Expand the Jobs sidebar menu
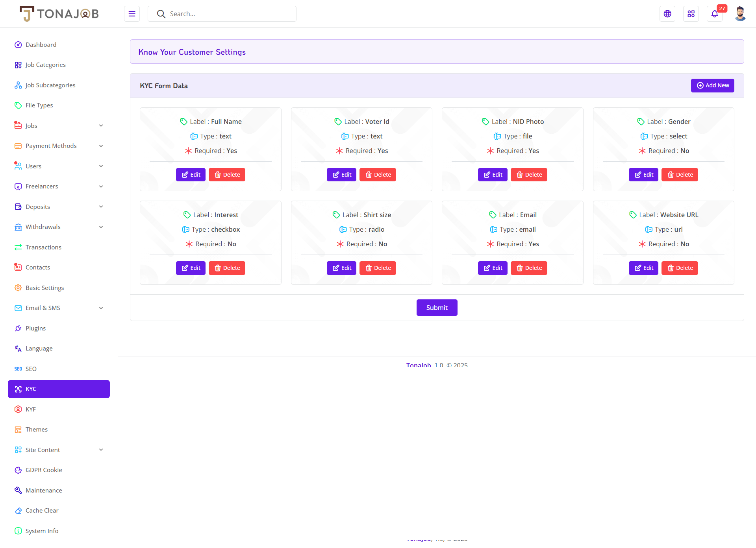This screenshot has width=756, height=548. (x=101, y=125)
